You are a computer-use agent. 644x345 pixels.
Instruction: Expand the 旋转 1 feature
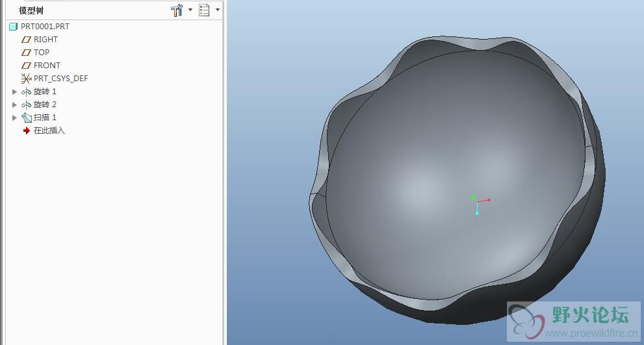tap(15, 92)
